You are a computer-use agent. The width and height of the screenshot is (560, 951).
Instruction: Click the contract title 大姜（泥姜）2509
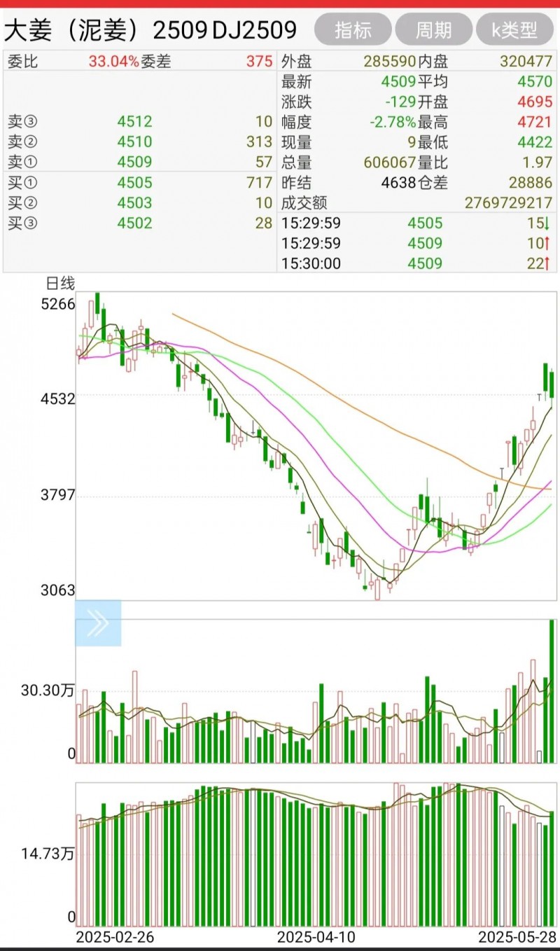click(x=106, y=30)
